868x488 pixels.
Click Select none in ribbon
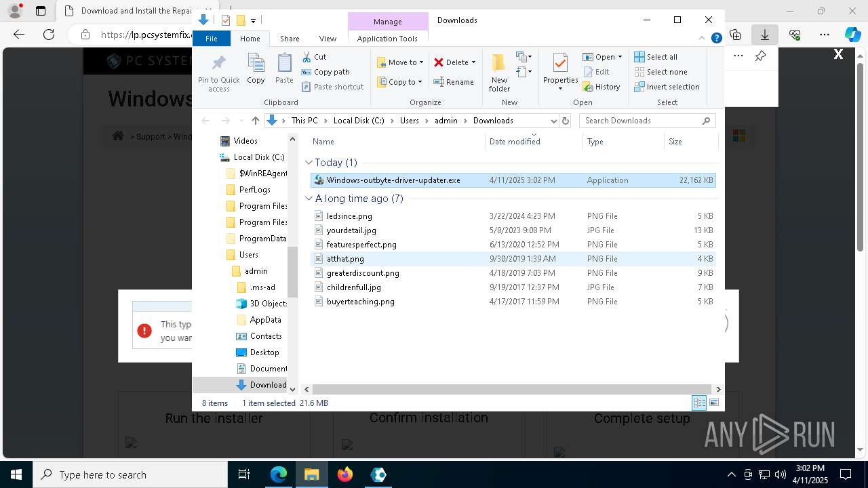coord(660,72)
